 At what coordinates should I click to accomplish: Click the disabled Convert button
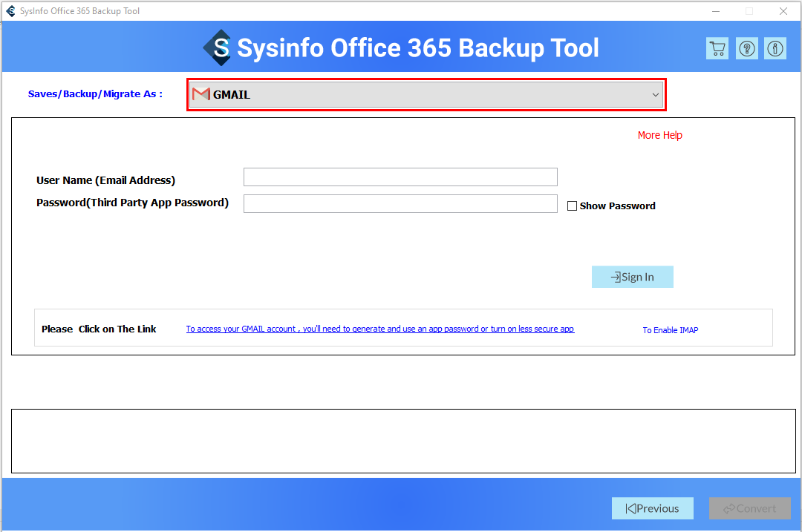coord(749,508)
